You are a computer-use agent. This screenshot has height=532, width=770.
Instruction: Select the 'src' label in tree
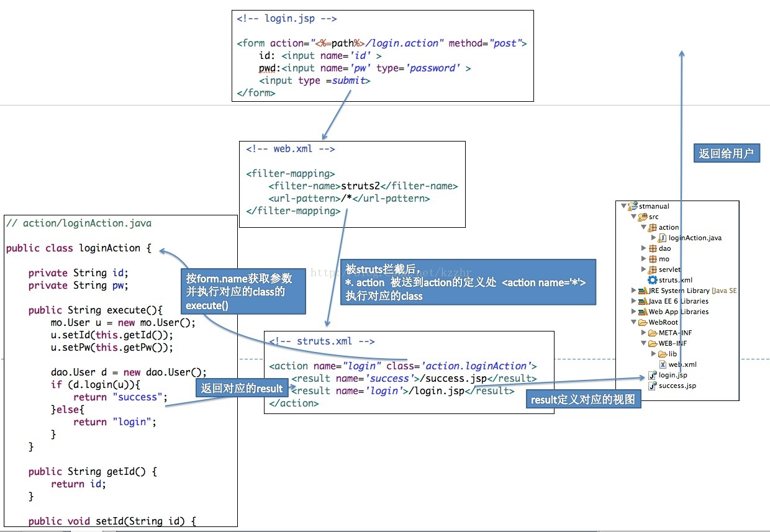(x=654, y=217)
